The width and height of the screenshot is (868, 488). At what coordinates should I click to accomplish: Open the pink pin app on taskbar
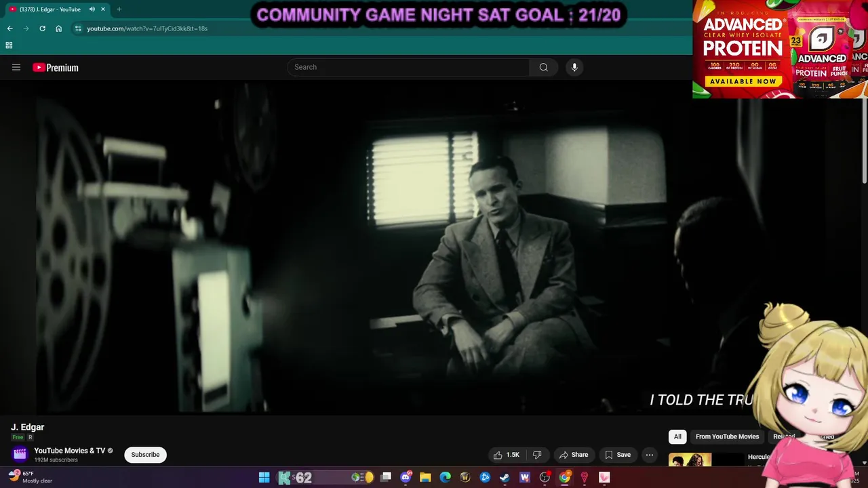pos(584,478)
